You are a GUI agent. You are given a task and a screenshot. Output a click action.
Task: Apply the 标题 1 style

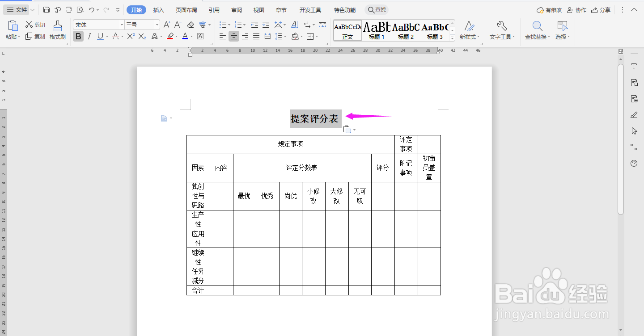[x=377, y=30]
